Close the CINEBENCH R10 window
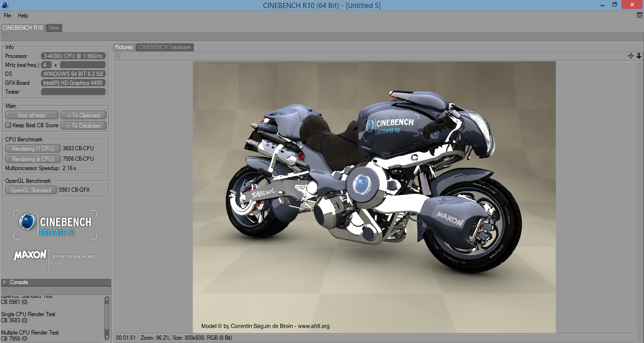This screenshot has height=343, width=644. click(x=633, y=4)
